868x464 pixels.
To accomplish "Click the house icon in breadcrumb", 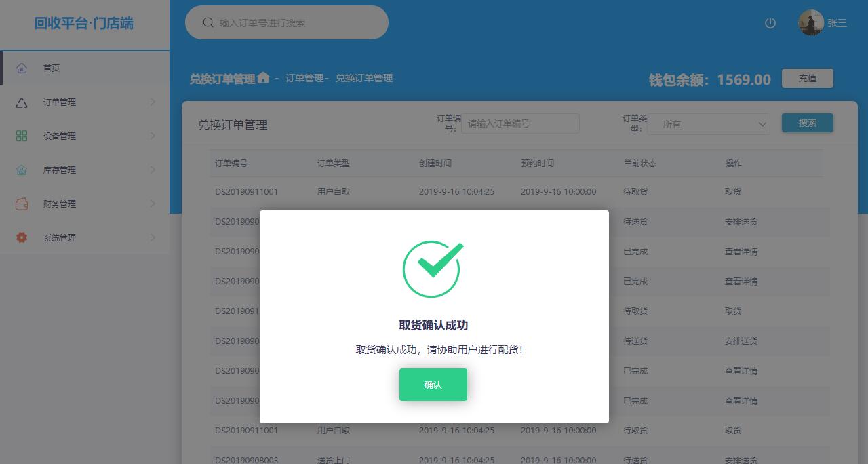I will [263, 77].
